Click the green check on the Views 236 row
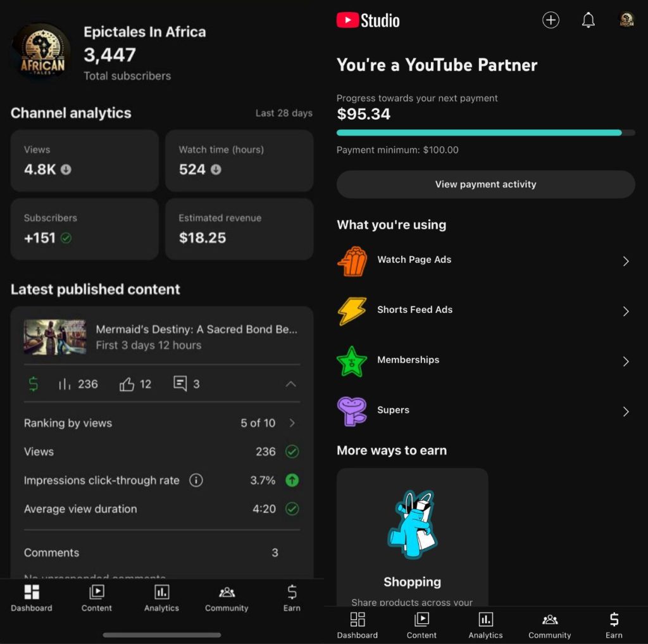Viewport: 648px width, 644px height. (292, 451)
